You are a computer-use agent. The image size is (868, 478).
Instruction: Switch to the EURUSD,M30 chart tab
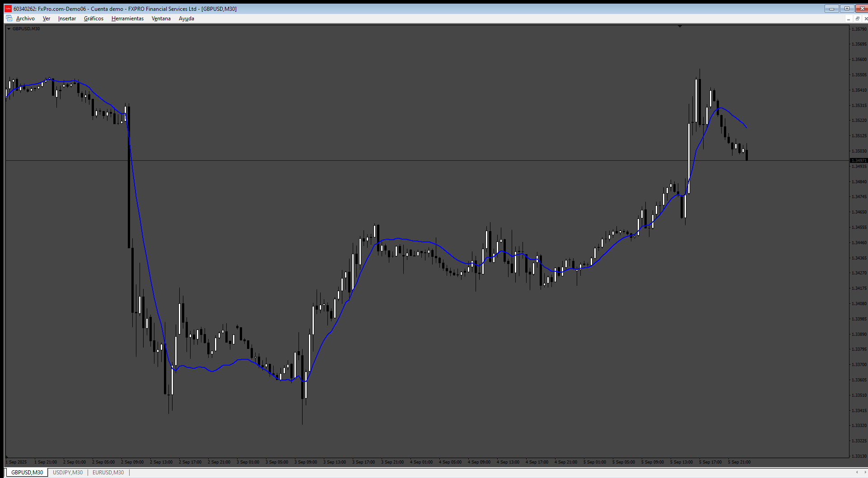(108, 473)
